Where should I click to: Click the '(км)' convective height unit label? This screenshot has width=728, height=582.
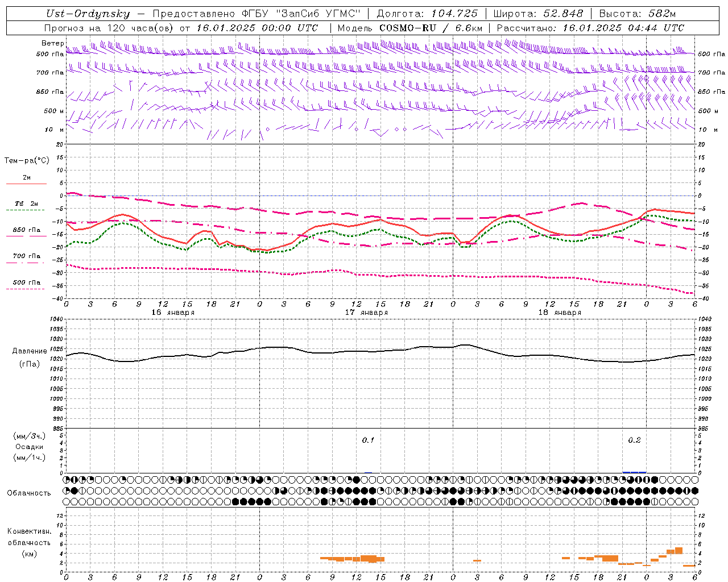[x=30, y=554]
